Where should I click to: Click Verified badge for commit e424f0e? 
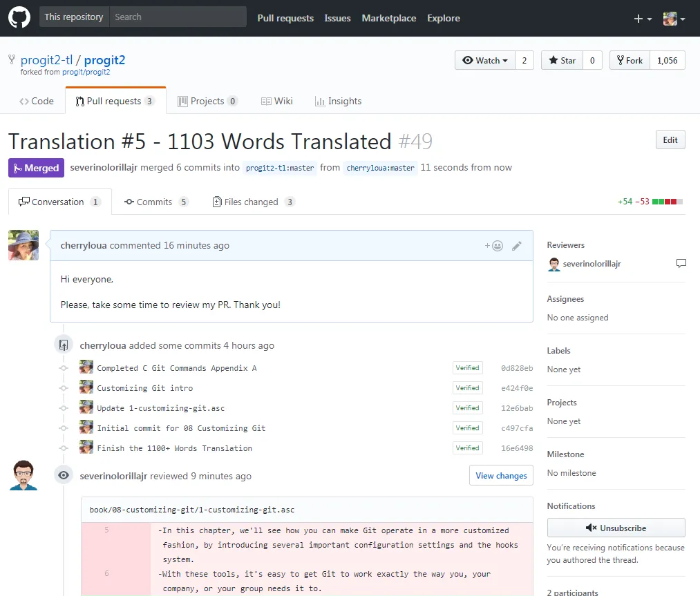467,388
